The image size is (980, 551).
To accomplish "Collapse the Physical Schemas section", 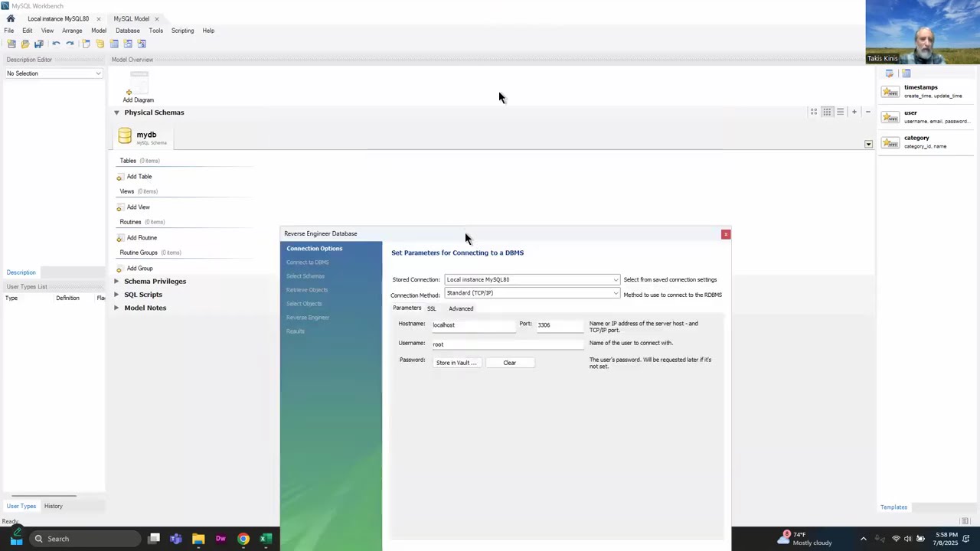I will click(116, 112).
